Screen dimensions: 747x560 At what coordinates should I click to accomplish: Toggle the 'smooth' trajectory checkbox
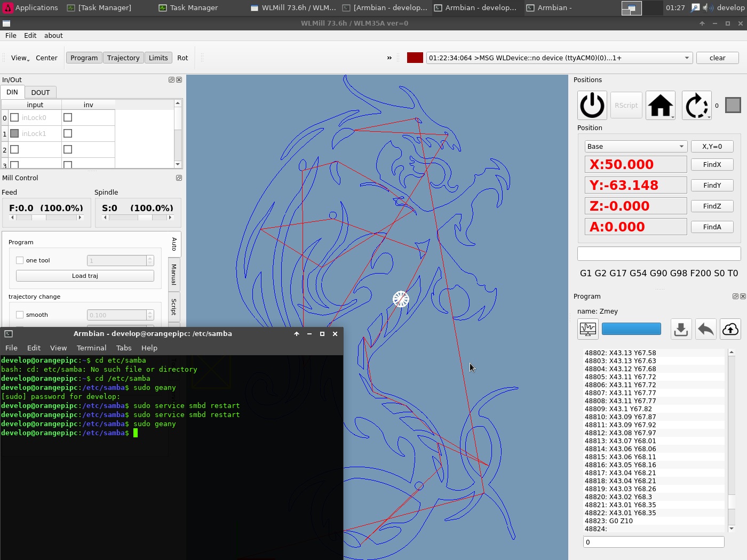20,315
